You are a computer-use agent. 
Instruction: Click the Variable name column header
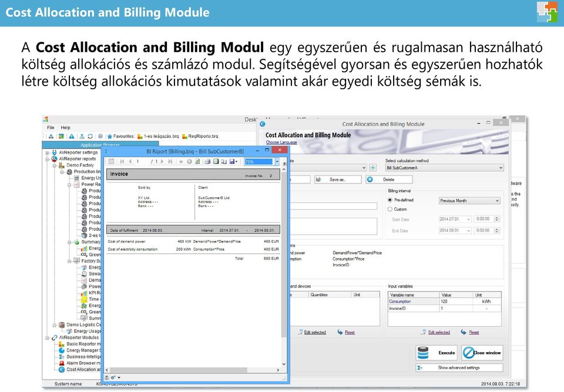(x=414, y=295)
